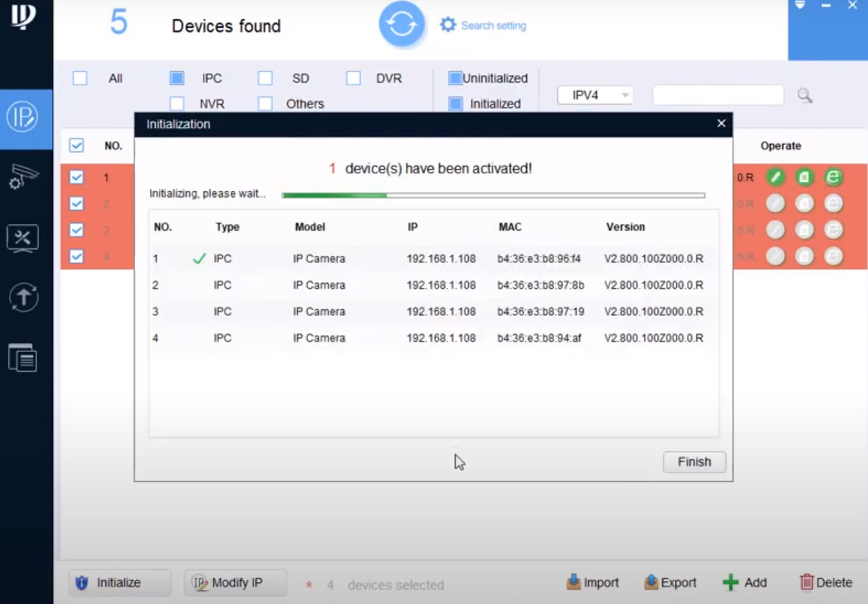
Task: Click the magnifier search icon
Action: click(804, 96)
